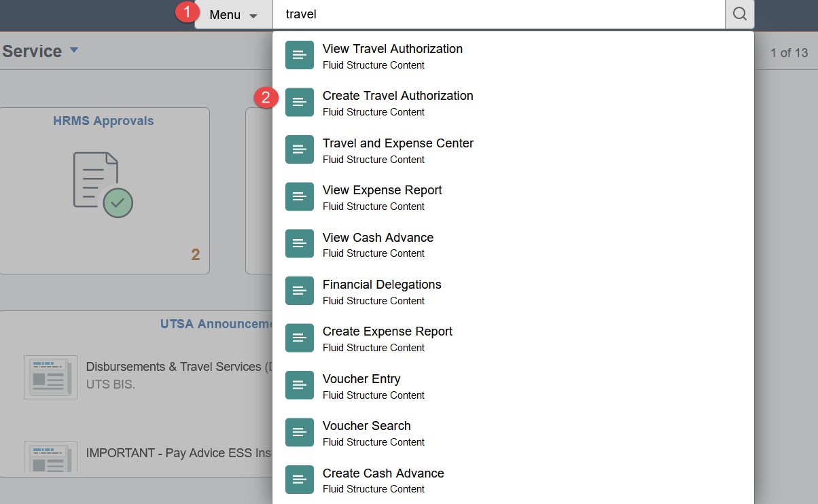This screenshot has width=818, height=504.
Task: Click the Create Cash Advance icon
Action: (x=300, y=480)
